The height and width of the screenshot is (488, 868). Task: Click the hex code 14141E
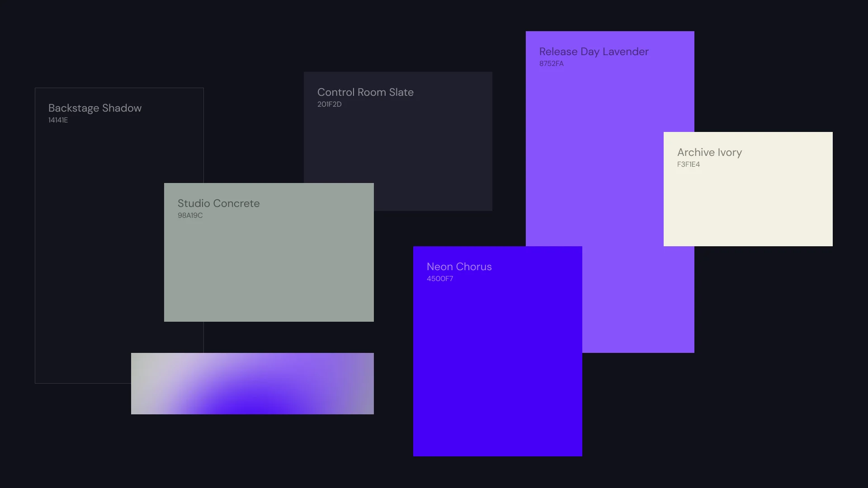click(x=58, y=120)
